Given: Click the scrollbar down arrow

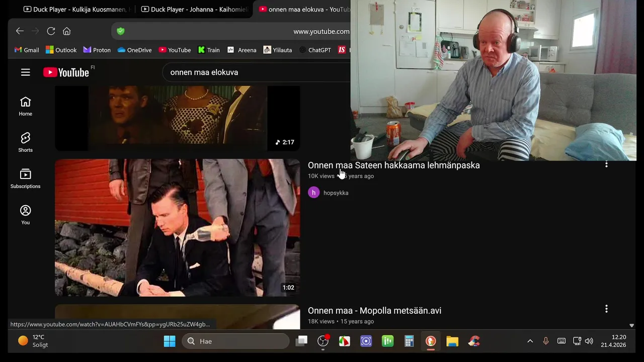Looking at the screenshot, I should point(631,325).
